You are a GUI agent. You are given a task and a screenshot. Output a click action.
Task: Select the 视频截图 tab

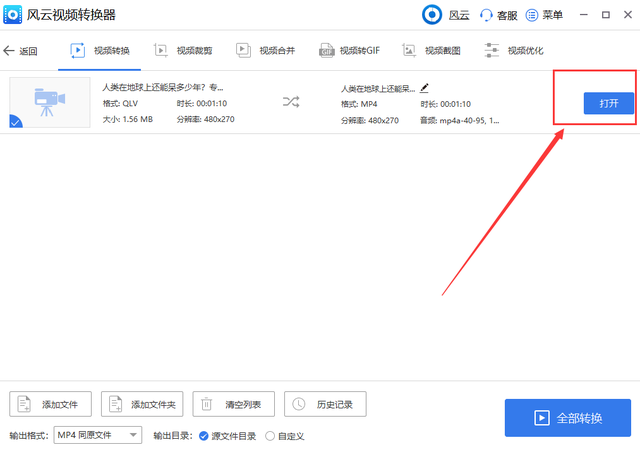click(431, 51)
